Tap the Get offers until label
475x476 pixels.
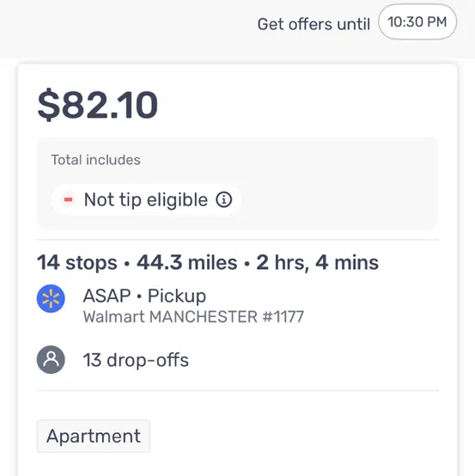314,24
